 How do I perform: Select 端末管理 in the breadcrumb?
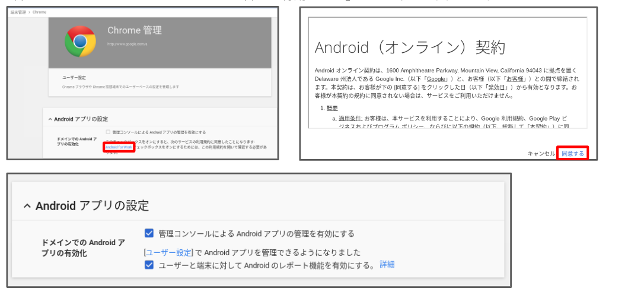[x=18, y=12]
